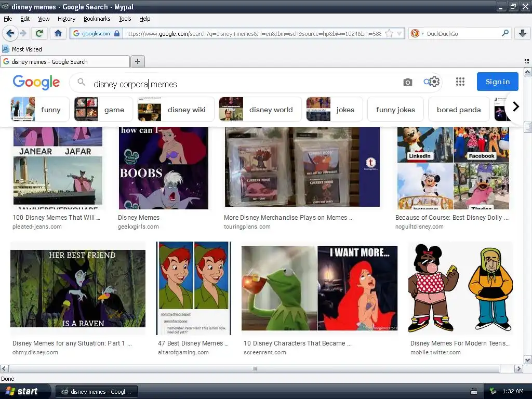Click the list all tabs icon
This screenshot has width=532, height=399.
click(527, 61)
